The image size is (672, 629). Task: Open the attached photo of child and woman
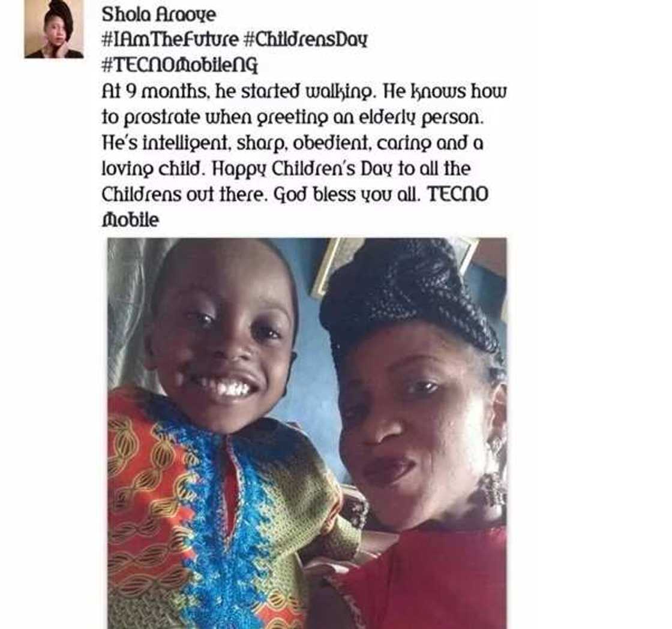[x=307, y=433]
